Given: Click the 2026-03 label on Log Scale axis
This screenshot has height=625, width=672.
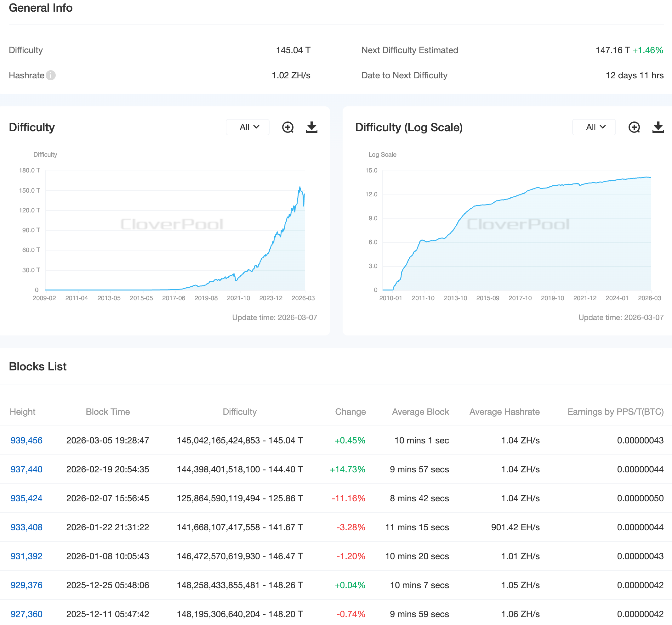Looking at the screenshot, I should pyautogui.click(x=649, y=298).
